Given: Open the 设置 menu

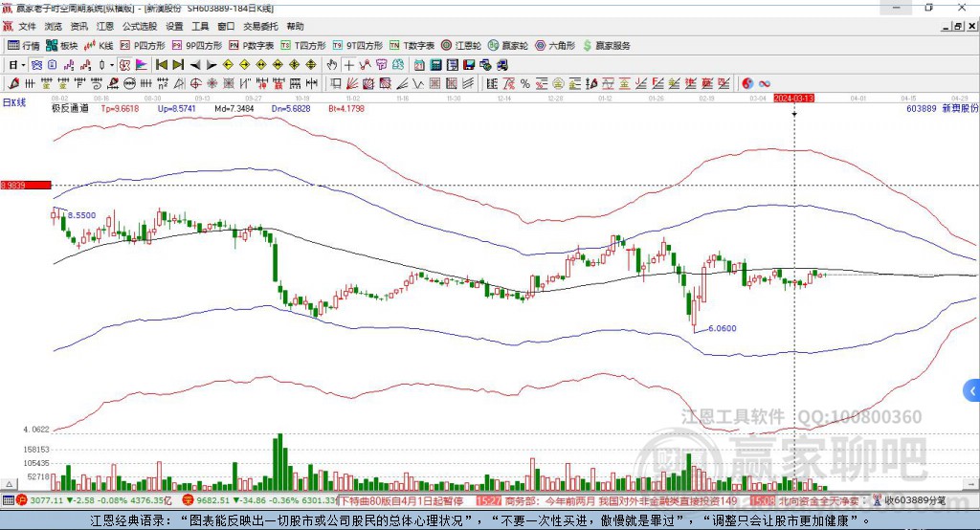Looking at the screenshot, I should (174, 26).
